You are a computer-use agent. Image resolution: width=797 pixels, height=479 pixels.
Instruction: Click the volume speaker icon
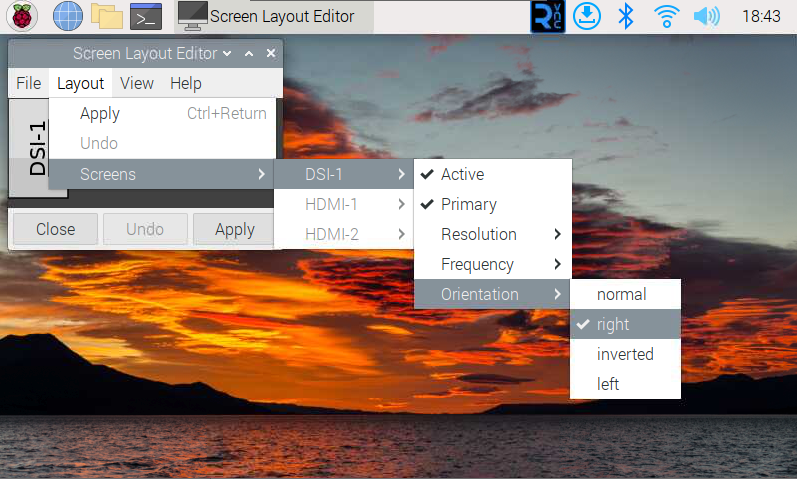tap(706, 16)
